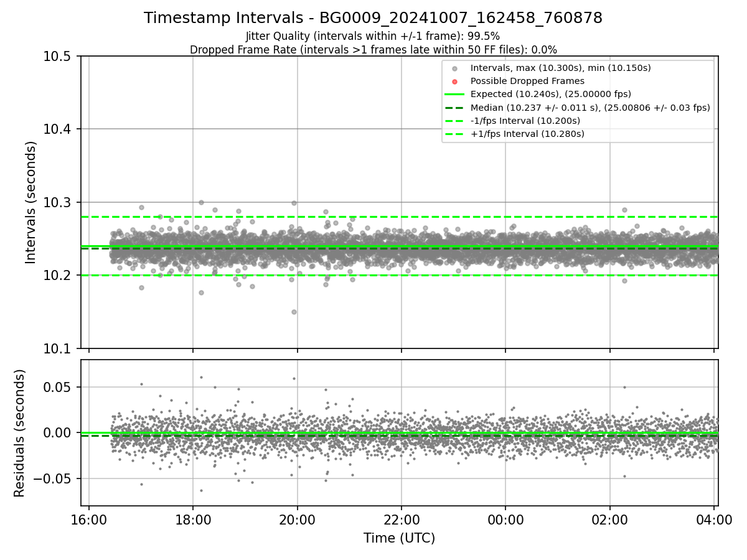
Task: Click the x-axis tick label '16:00'
Action: [x=89, y=519]
